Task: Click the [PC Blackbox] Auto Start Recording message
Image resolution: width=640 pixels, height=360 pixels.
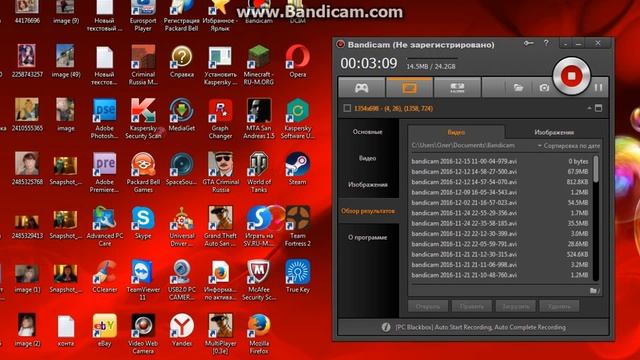Action: click(480, 327)
